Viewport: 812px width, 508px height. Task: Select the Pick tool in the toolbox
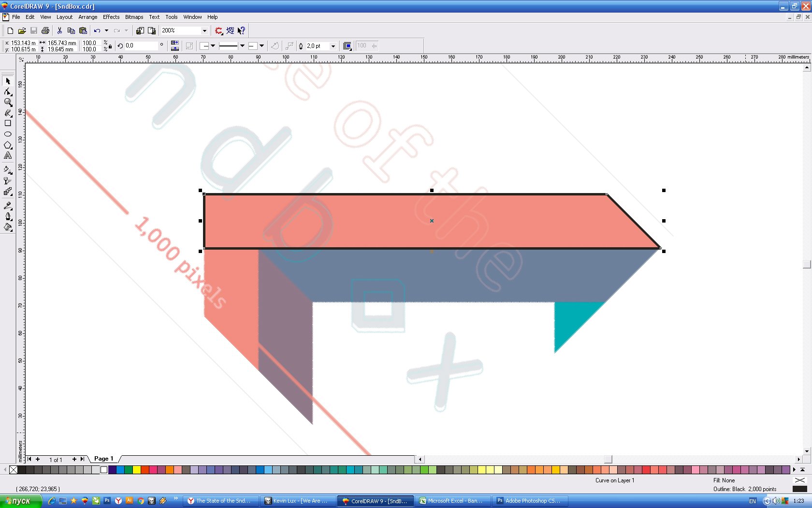tap(8, 81)
